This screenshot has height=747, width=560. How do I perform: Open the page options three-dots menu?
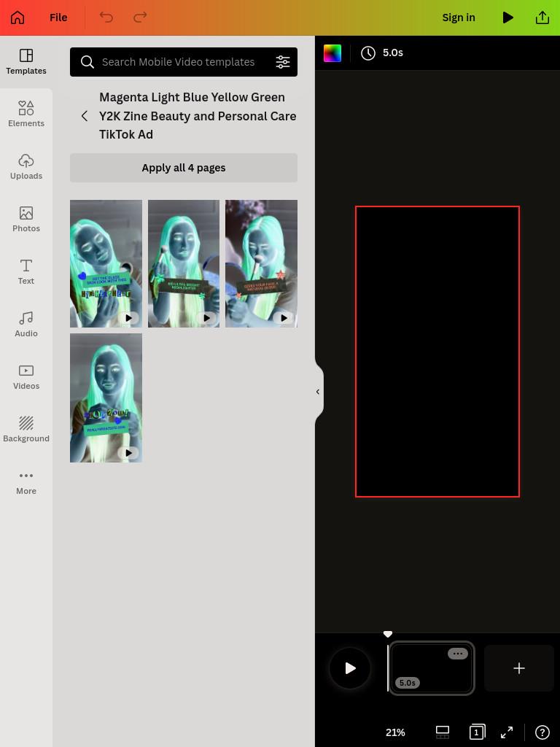[458, 654]
